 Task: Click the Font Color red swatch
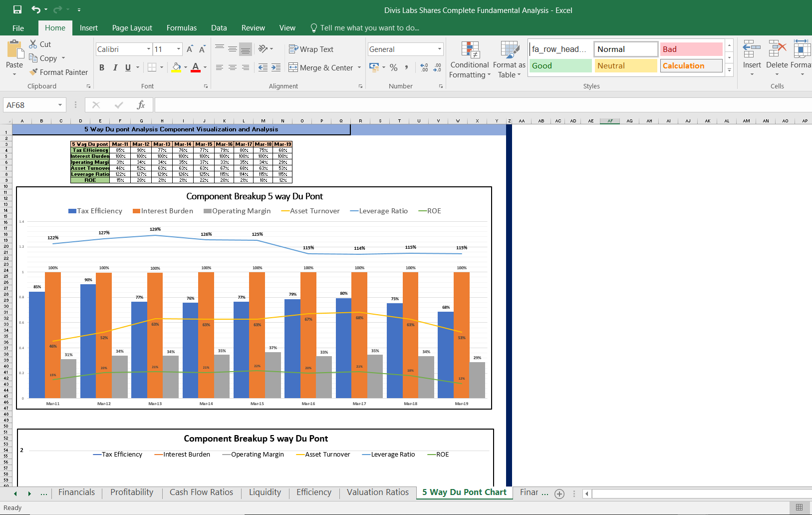(196, 67)
